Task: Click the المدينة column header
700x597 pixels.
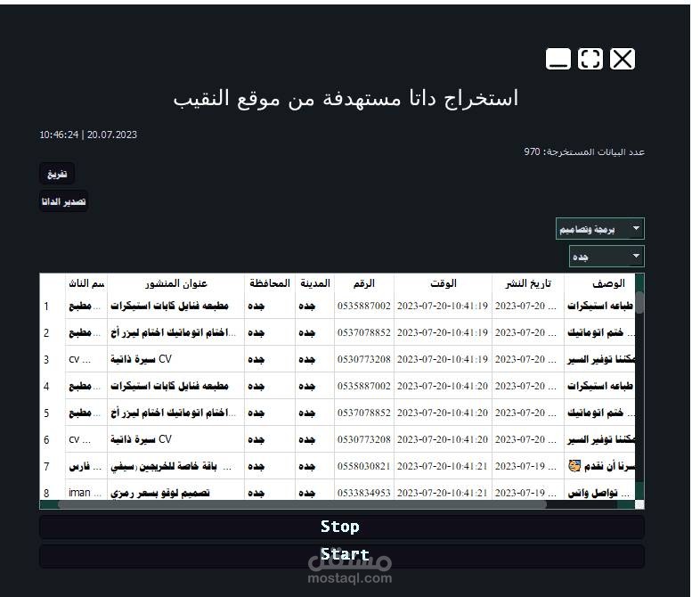Action: point(314,283)
